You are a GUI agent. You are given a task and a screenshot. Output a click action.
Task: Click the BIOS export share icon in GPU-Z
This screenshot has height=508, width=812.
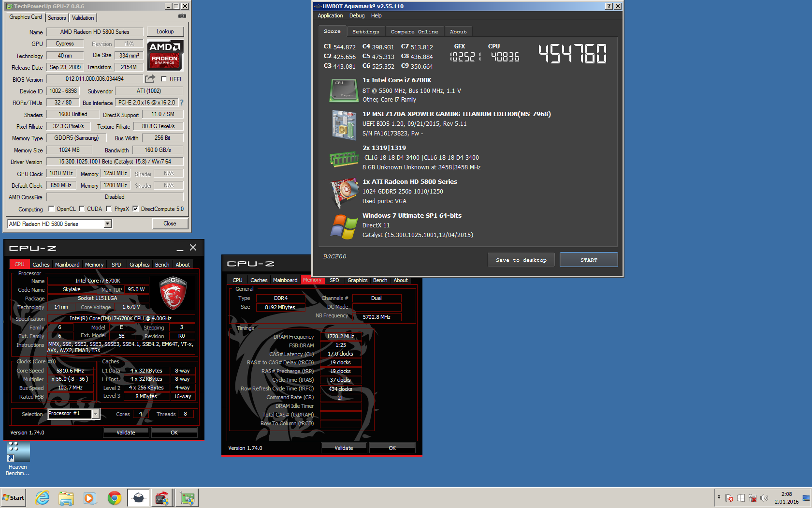coord(150,78)
